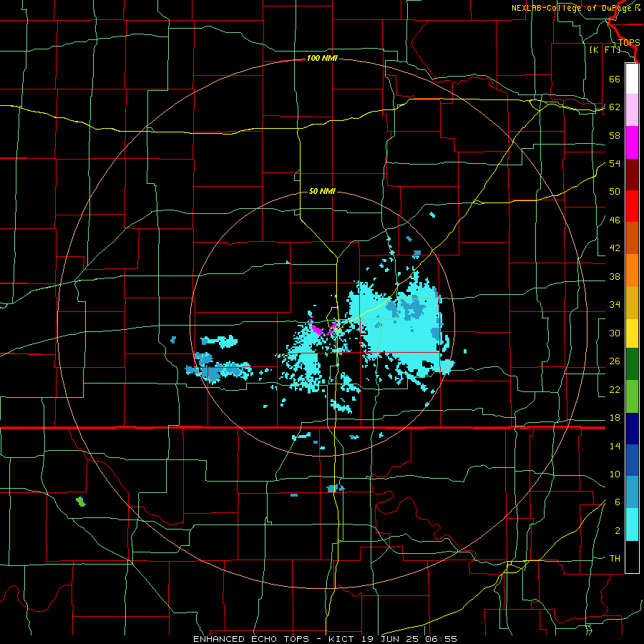This screenshot has width=644, height=644.
Task: Click the "22" legend value
Action: pyautogui.click(x=615, y=390)
